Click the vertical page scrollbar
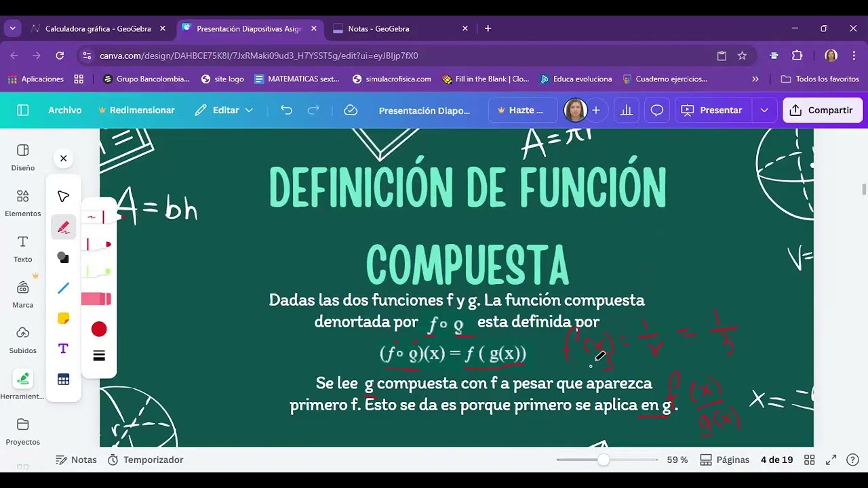Screen dimensions: 868x488 pos(863,188)
